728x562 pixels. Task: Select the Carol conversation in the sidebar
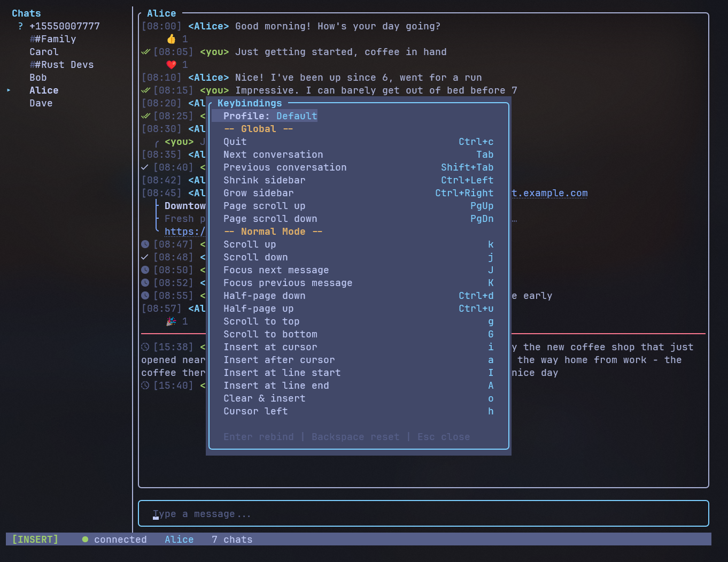(44, 51)
